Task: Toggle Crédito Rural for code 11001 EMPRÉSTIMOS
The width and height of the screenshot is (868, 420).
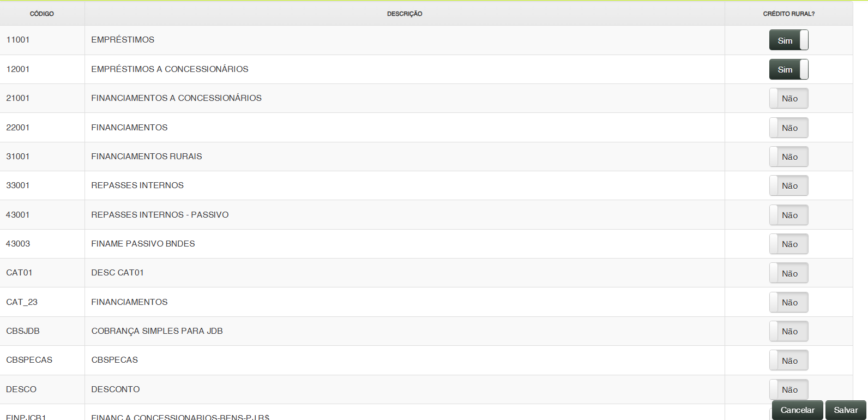Action: [x=788, y=40]
